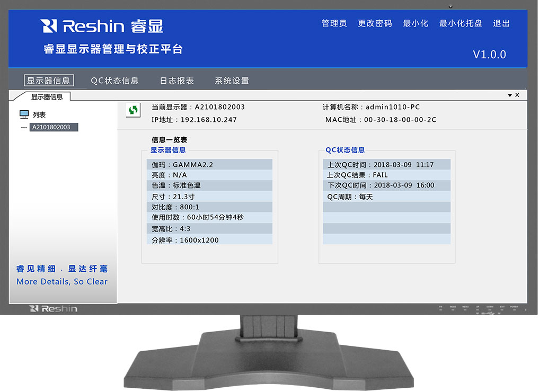Click 更改密码 to change password
Image resolution: width=539 pixels, height=392 pixels.
point(375,23)
